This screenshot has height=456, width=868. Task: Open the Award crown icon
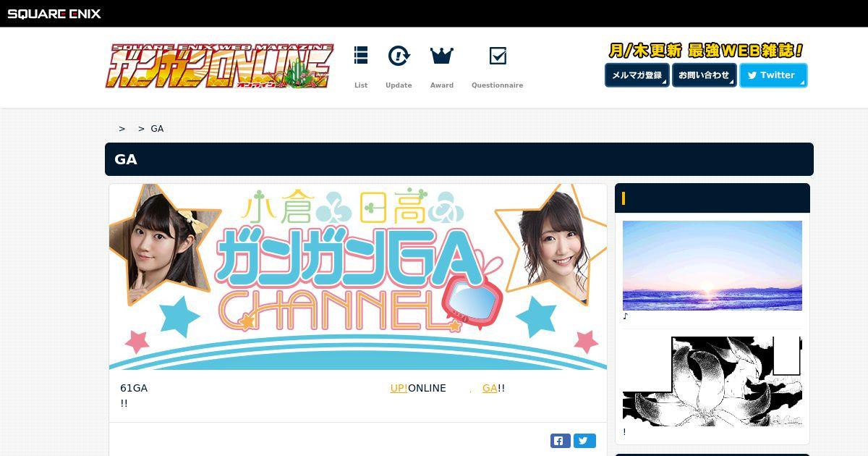[x=441, y=56]
